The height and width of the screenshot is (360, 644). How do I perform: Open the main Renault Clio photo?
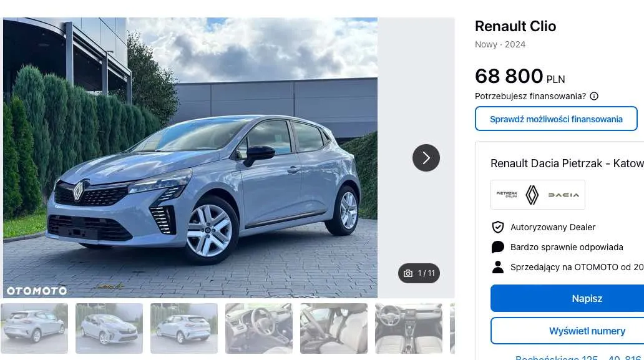click(x=190, y=158)
